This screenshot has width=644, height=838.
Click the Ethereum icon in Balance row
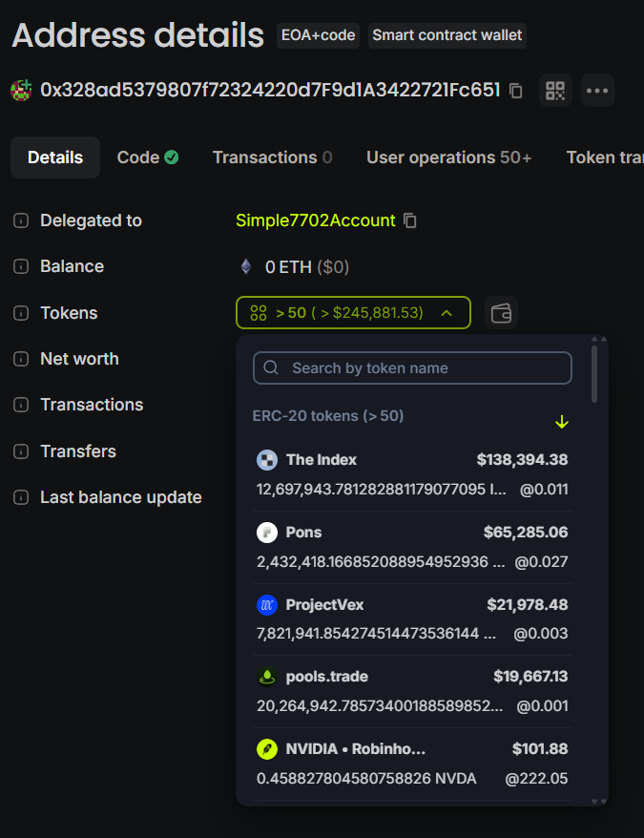(246, 266)
